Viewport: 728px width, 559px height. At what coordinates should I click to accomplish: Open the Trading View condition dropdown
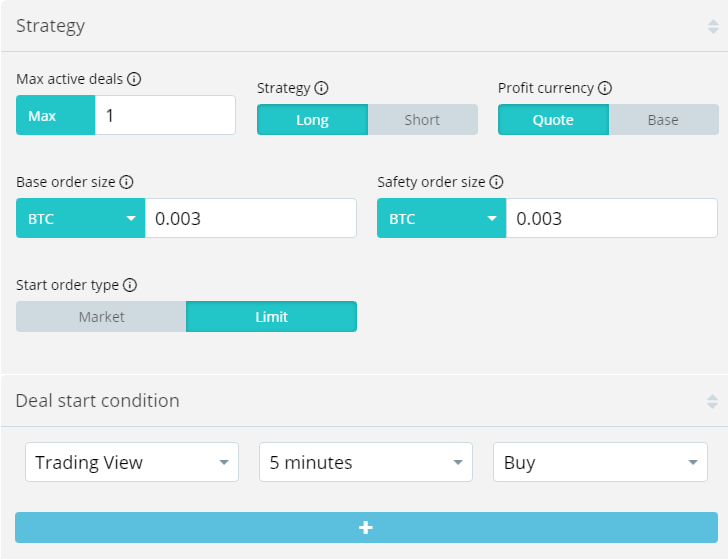(x=132, y=463)
